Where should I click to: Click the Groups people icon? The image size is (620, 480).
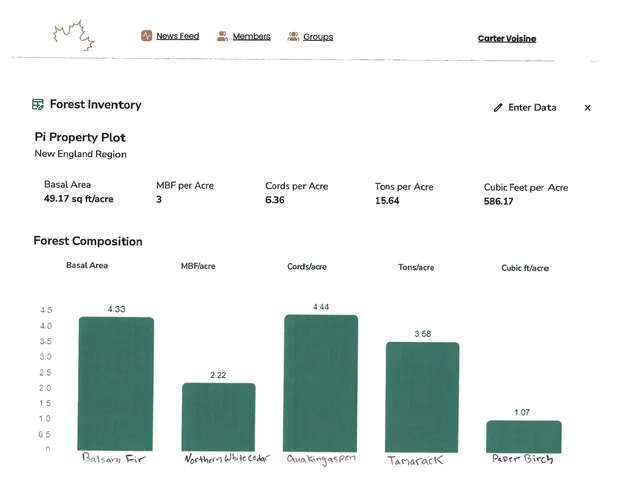tap(293, 36)
